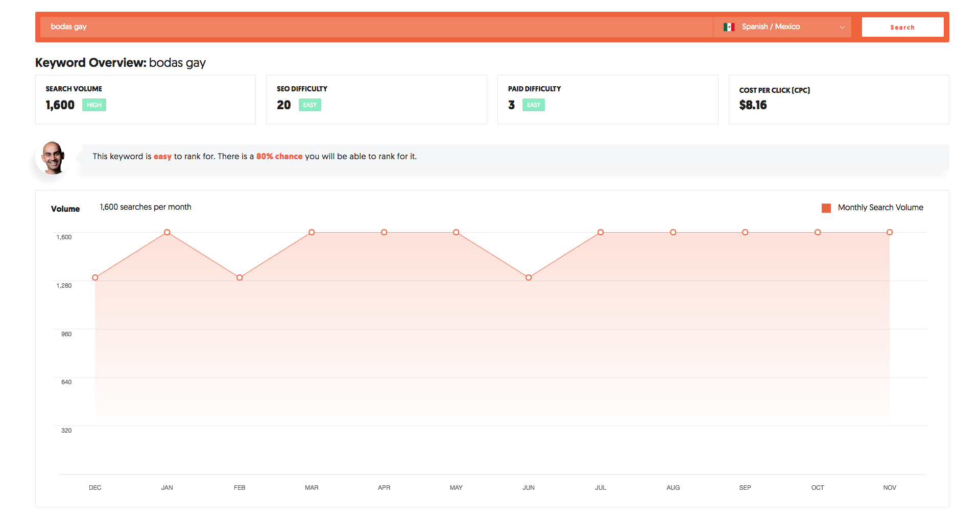Click the JAN data point marker on chart
The height and width of the screenshot is (523, 980).
pyautogui.click(x=167, y=232)
